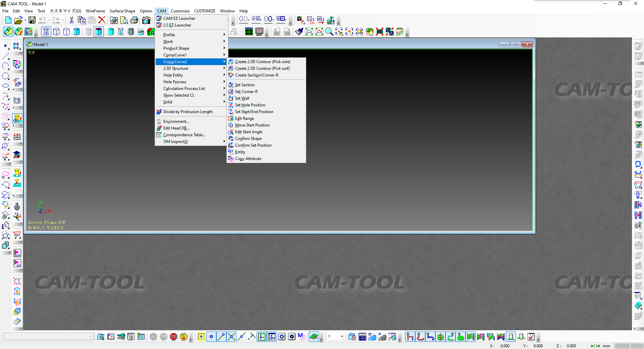Click the Print preview icon
This screenshot has width=644, height=349.
[x=124, y=20]
